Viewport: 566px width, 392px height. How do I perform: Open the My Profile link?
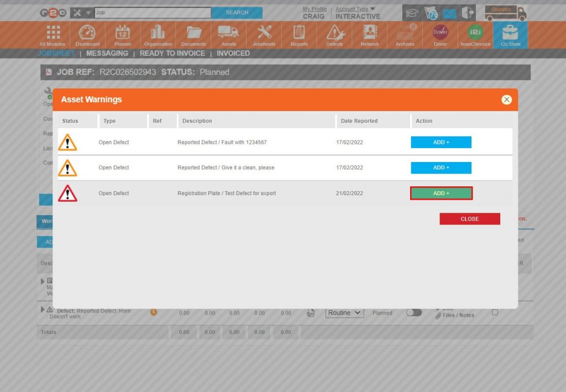[x=315, y=9]
